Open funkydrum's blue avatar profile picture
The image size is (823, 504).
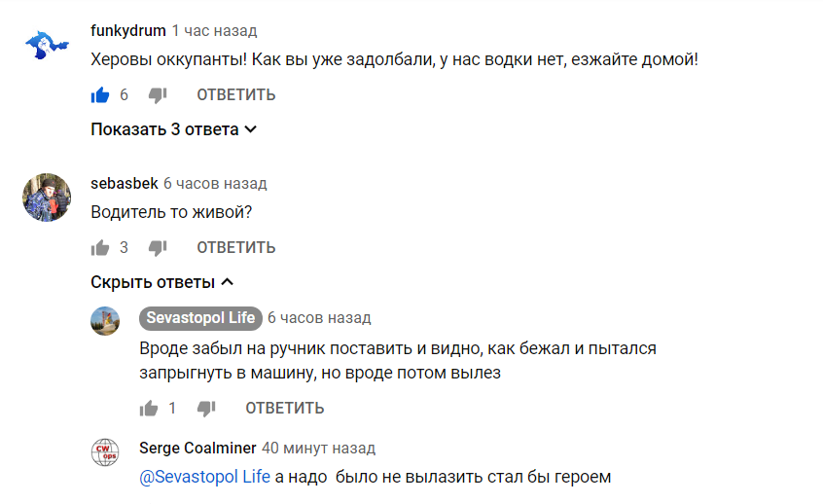pyautogui.click(x=47, y=45)
